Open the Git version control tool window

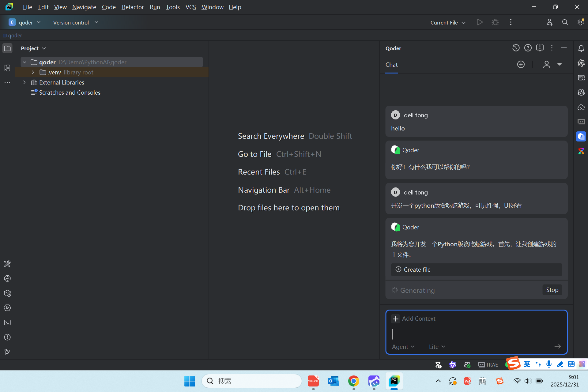tap(7, 352)
